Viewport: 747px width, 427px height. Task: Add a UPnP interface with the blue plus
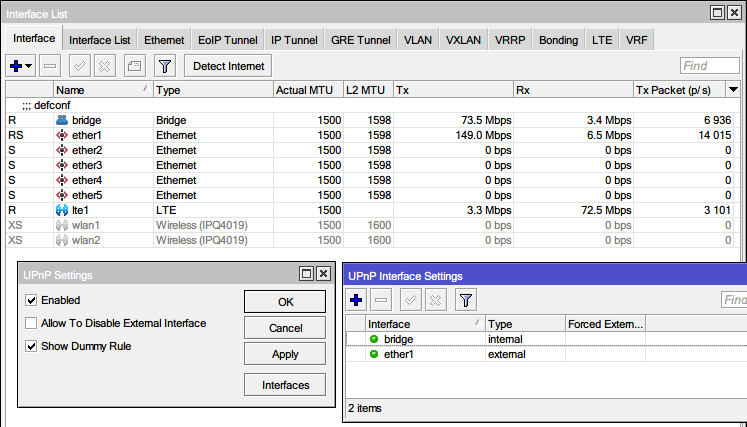[x=356, y=300]
